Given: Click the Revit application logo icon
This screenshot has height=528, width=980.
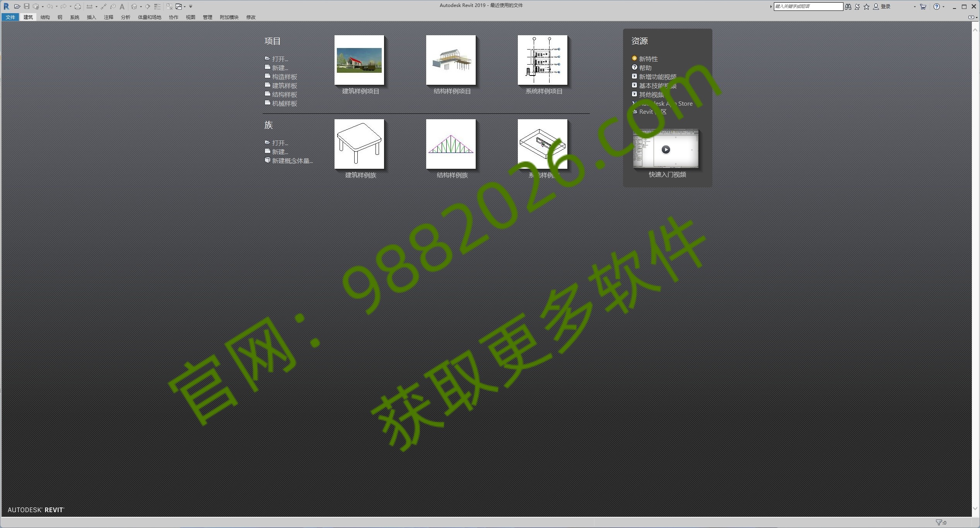Looking at the screenshot, I should [x=7, y=6].
